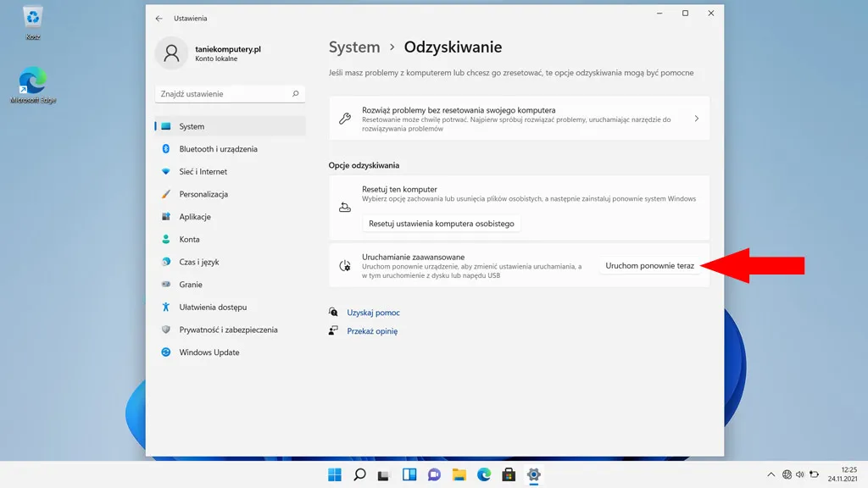Click the Granie controller icon

(x=165, y=285)
